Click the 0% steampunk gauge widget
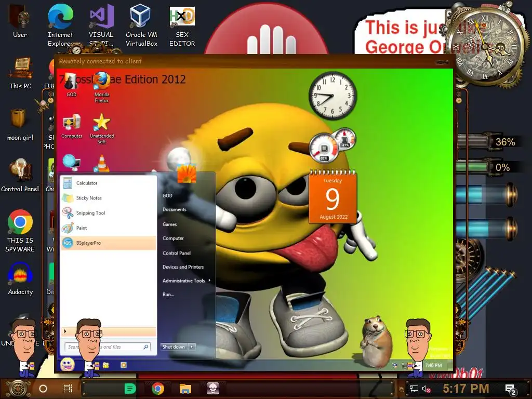The width and height of the screenshot is (532, 399). pos(488,167)
